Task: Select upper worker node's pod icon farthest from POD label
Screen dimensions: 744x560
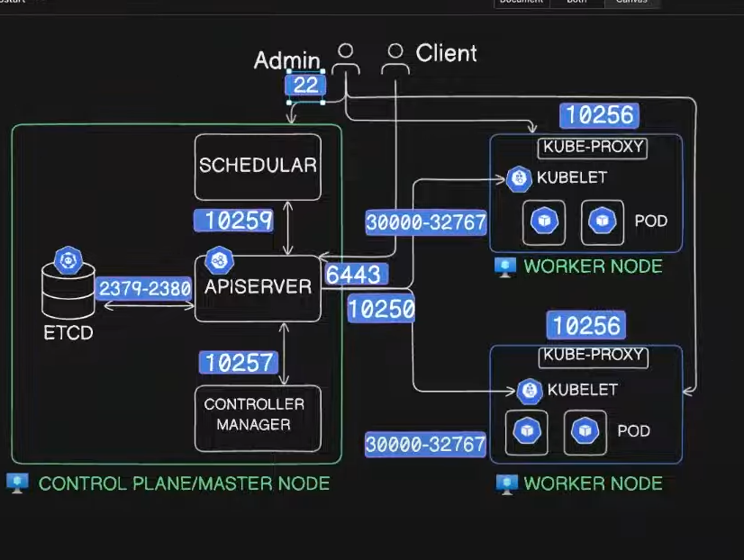Action: coord(544,221)
